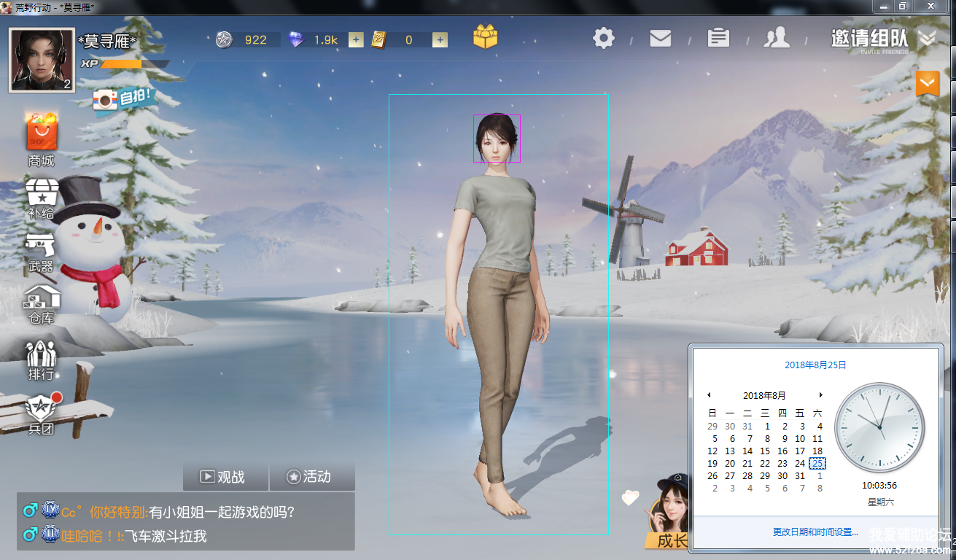Viewport: 956px width, 560px height.
Task: Open the 仓库 warehouse icon
Action: tap(42, 297)
